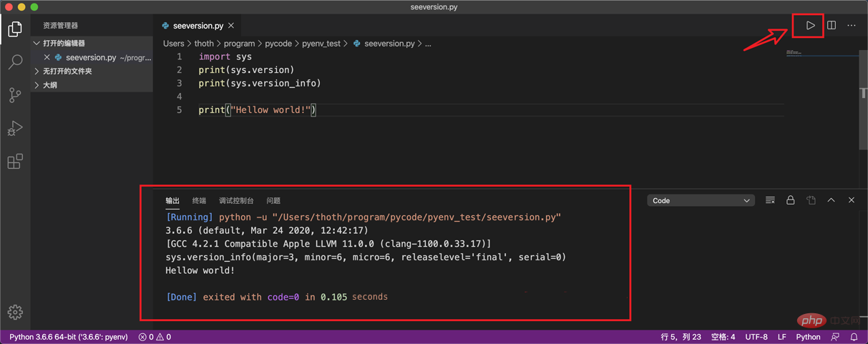Collapse the 打开的编辑器 section

(64, 43)
